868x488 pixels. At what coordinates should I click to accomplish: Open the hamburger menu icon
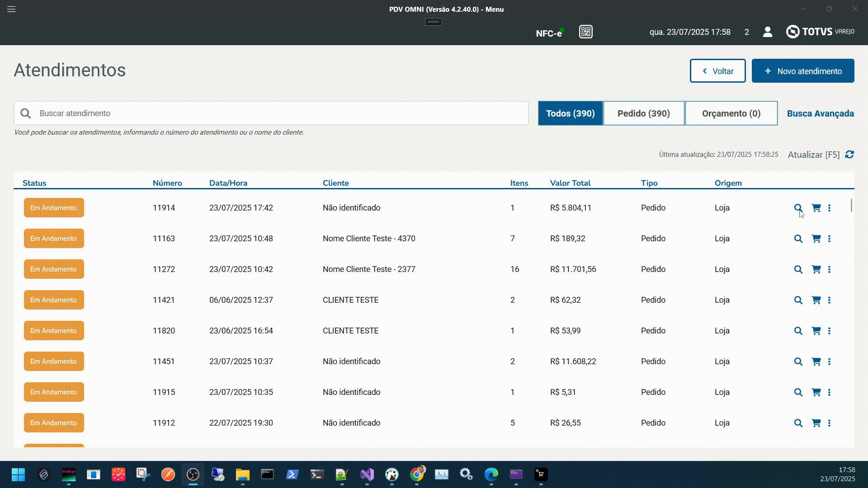click(11, 9)
